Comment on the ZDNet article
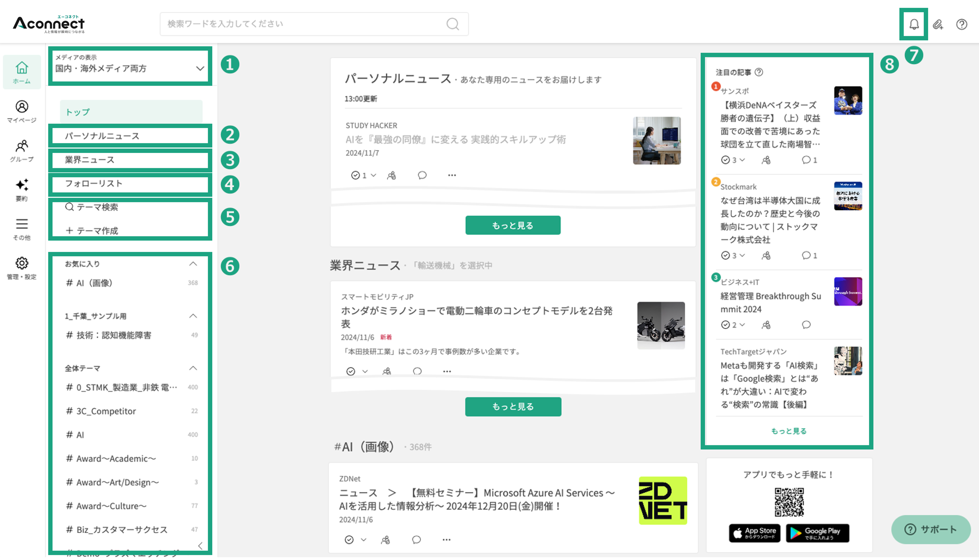The image size is (979, 560). 416,540
